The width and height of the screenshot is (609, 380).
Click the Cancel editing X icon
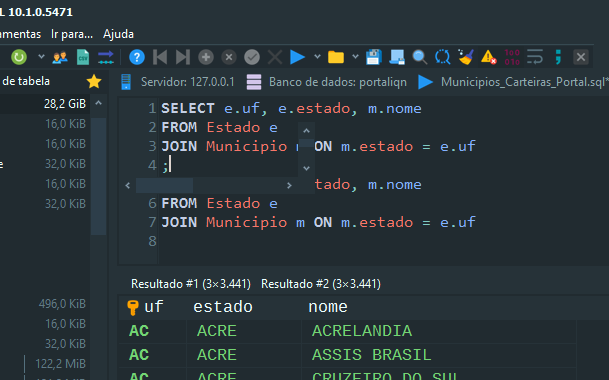coord(275,57)
